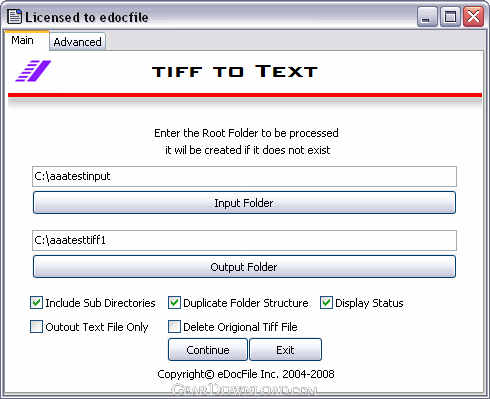Minimize the Licensed to edocfile window
This screenshot has height=399, width=490.
point(427,17)
